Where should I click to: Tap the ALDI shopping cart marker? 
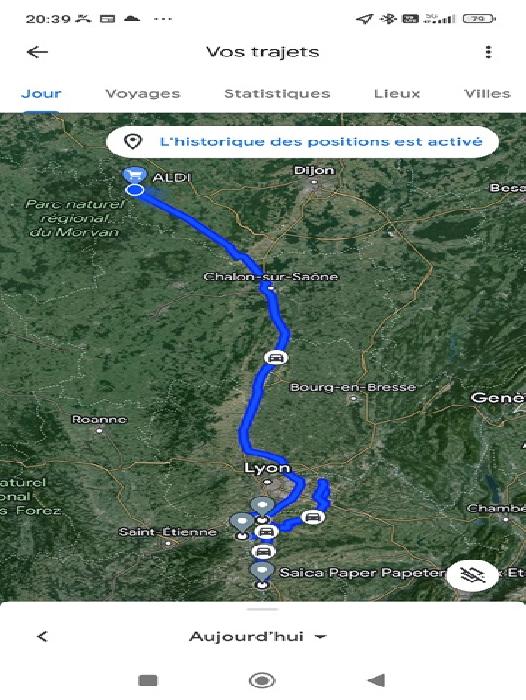tap(135, 175)
